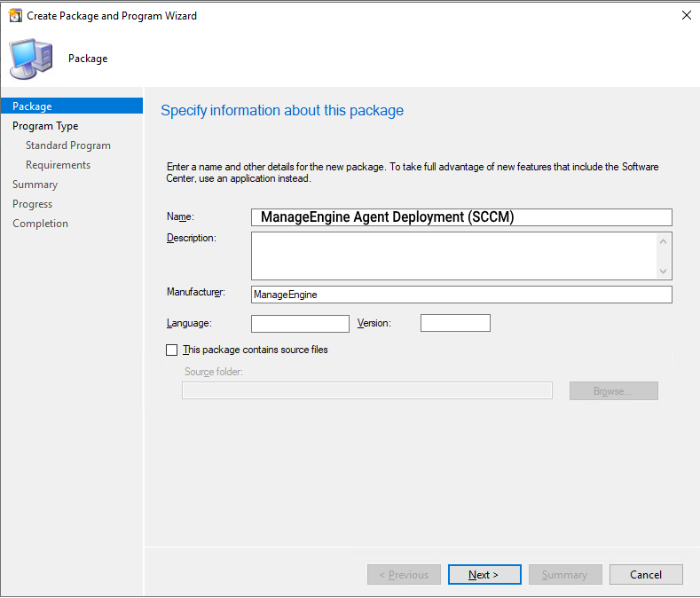The width and height of the screenshot is (700, 598).
Task: Click the Package computer icon in header
Action: point(31,59)
